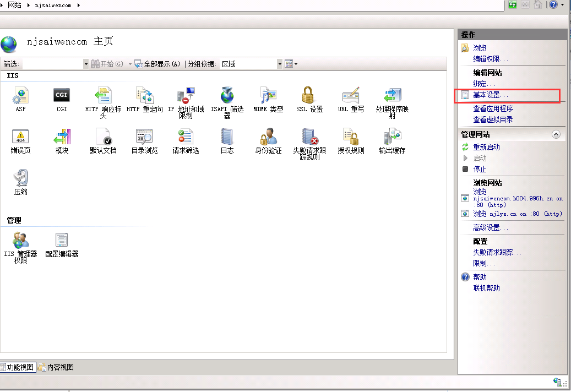
Task: Open the 分组依据 区域 dropdown
Action: (x=280, y=64)
